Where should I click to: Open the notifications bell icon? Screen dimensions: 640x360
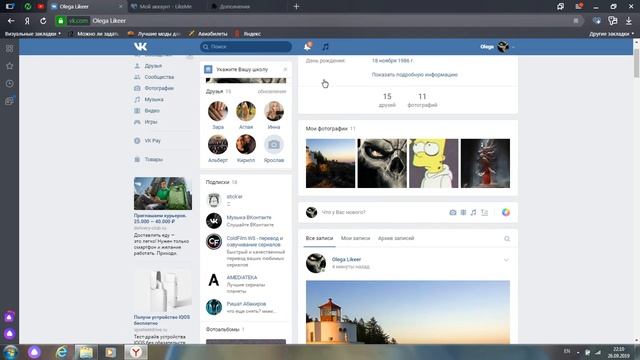tap(307, 47)
